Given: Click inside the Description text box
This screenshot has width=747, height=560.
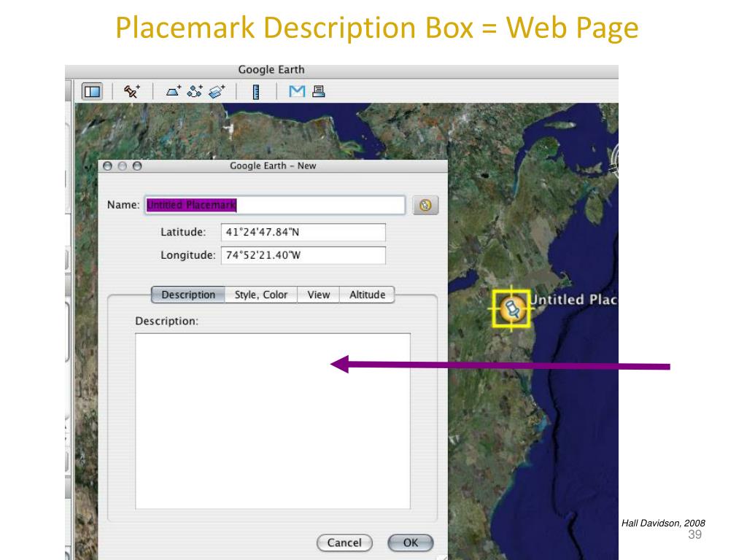Looking at the screenshot, I should [273, 421].
